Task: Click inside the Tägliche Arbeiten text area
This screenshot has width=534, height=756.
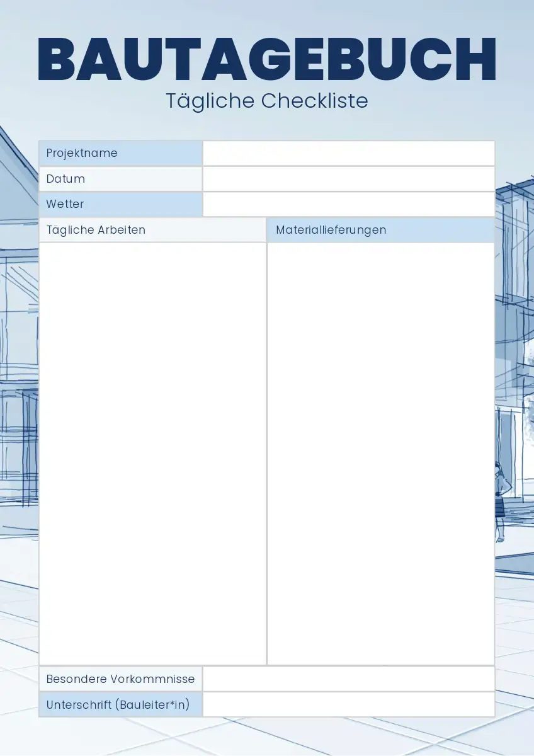Action: 152,452
